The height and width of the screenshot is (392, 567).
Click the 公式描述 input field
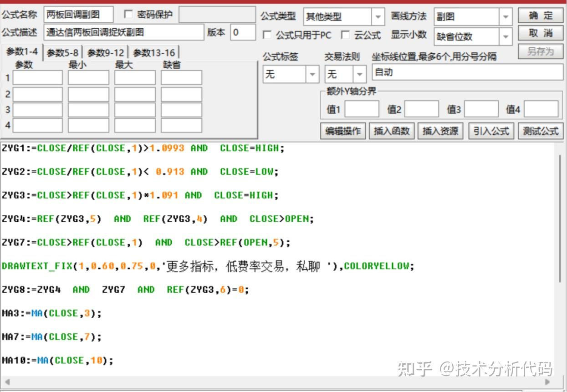tap(124, 32)
